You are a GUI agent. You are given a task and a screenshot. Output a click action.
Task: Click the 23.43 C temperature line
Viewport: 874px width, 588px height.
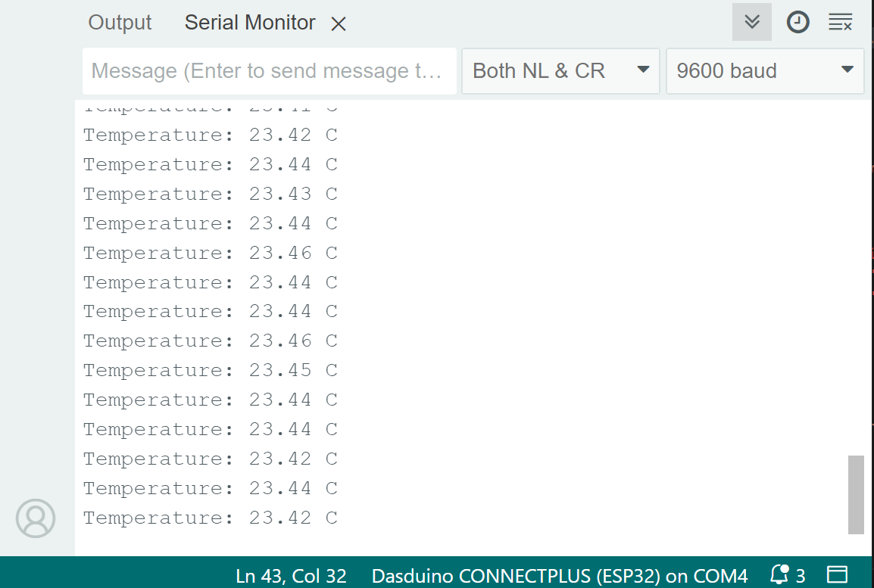(x=210, y=194)
